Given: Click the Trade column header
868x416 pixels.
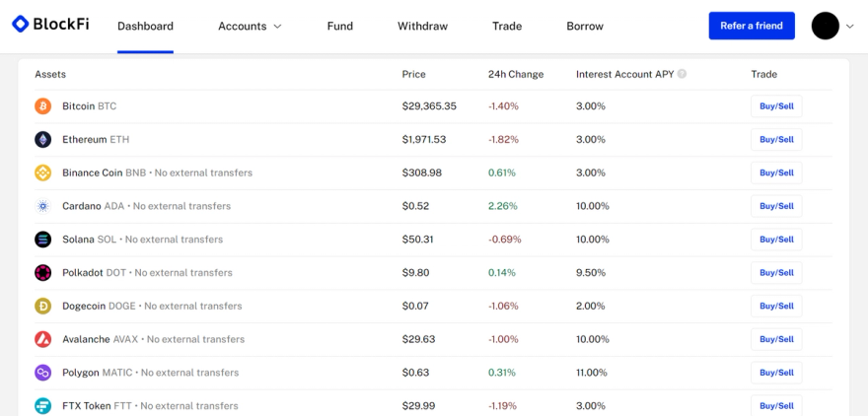Looking at the screenshot, I should point(763,74).
